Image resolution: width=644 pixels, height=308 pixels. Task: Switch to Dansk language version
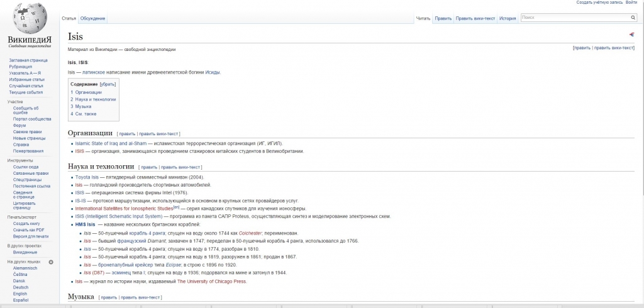[x=19, y=282]
